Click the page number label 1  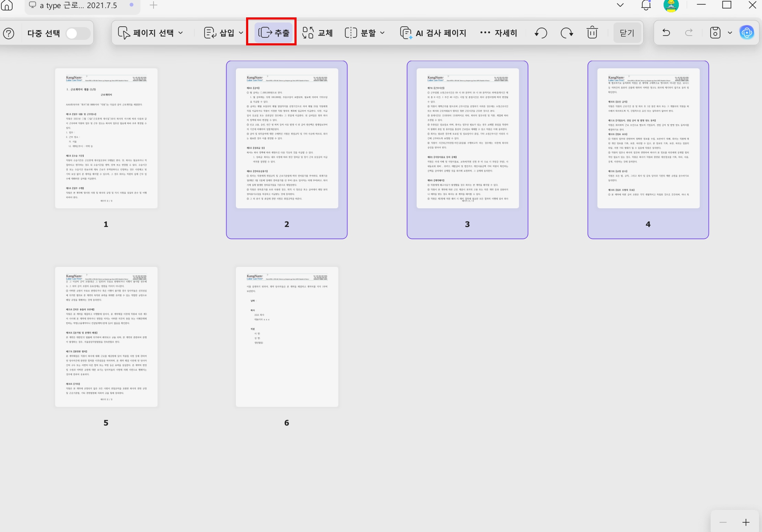point(106,224)
